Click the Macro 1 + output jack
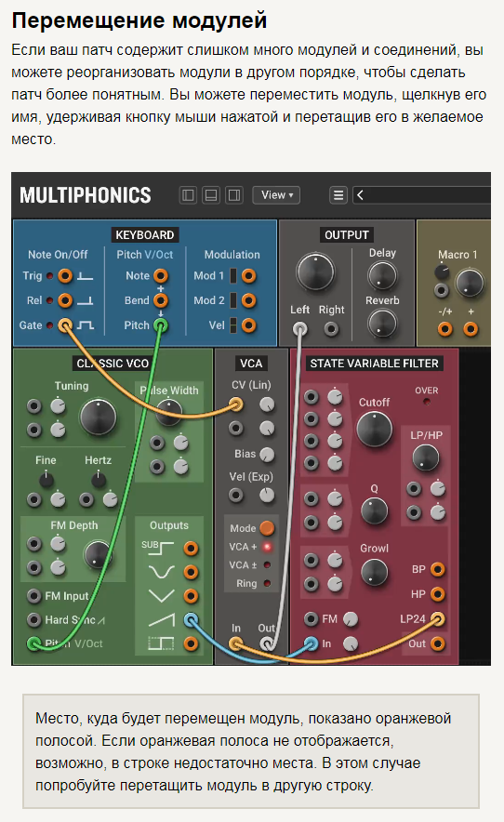Viewport: 504px width, 822px height. pyautogui.click(x=471, y=329)
